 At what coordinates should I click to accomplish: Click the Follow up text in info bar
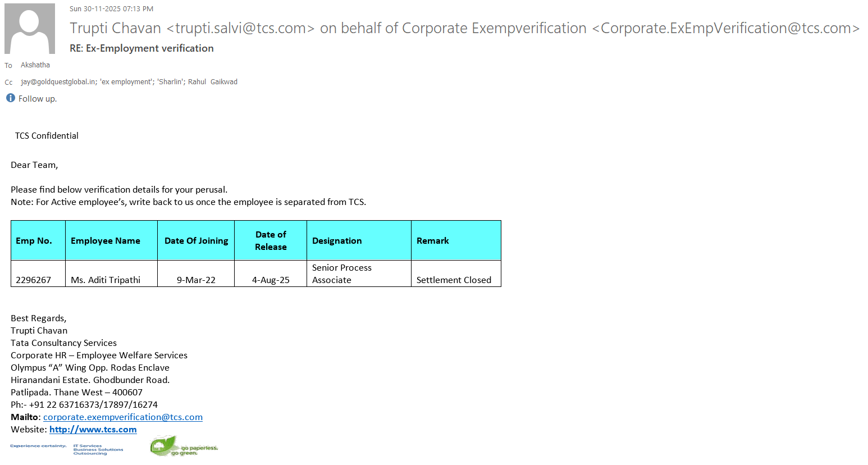pos(38,99)
